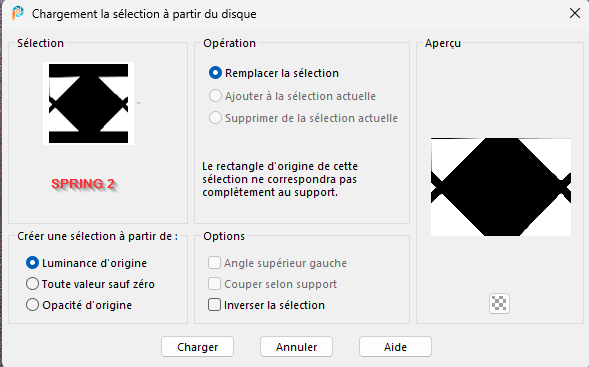This screenshot has width=589, height=367.
Task: Click the Charger button
Action: (198, 347)
